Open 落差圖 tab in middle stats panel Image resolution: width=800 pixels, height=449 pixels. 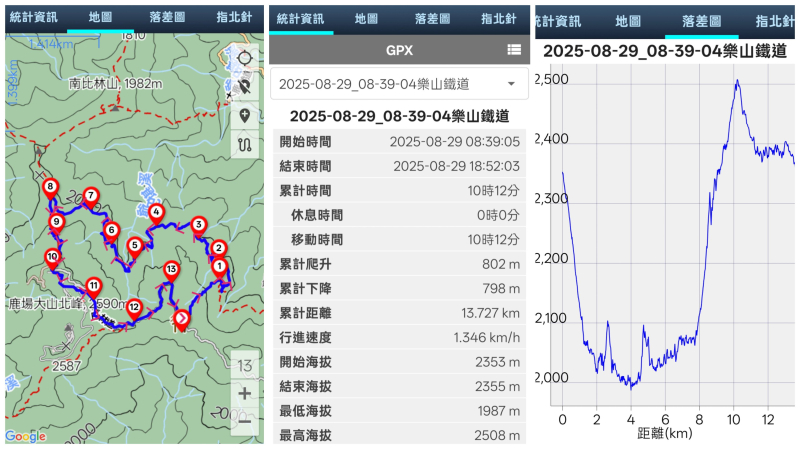[433, 19]
